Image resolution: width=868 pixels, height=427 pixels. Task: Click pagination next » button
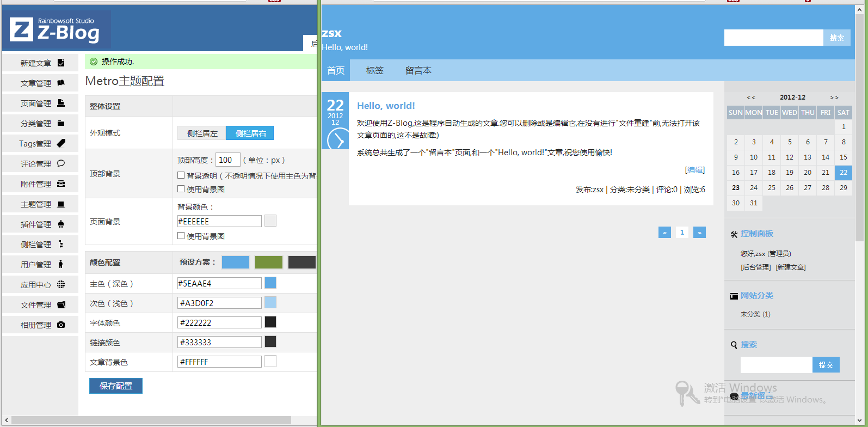(699, 233)
